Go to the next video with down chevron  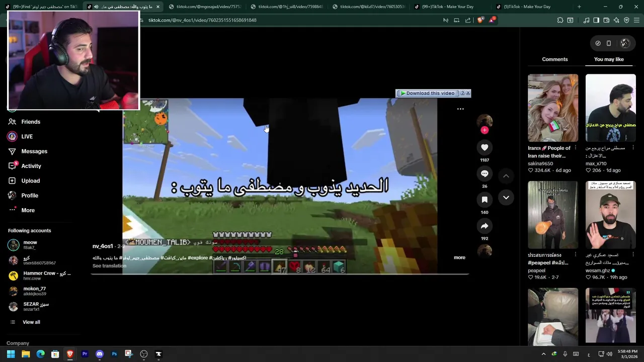click(x=506, y=198)
